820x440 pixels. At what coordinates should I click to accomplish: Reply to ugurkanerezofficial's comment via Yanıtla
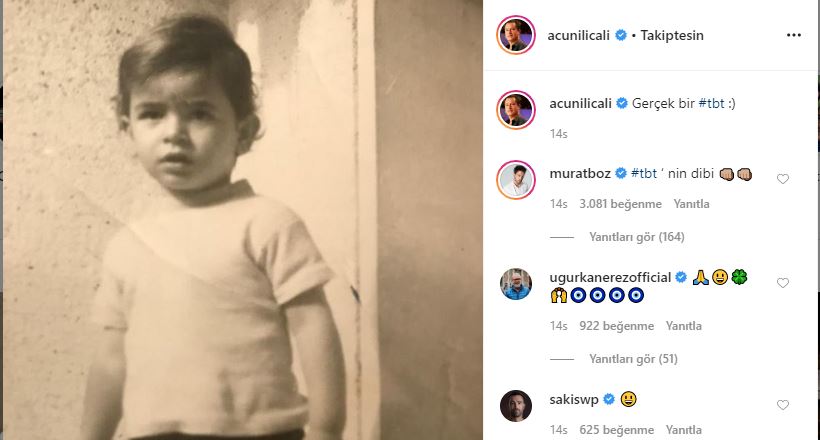683,326
